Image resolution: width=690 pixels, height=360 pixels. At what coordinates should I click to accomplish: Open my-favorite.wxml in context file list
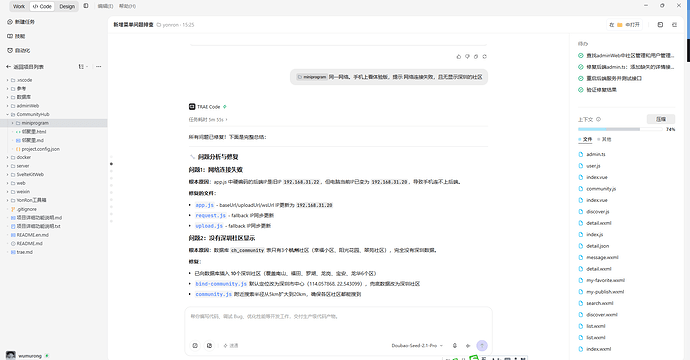[x=605, y=280]
